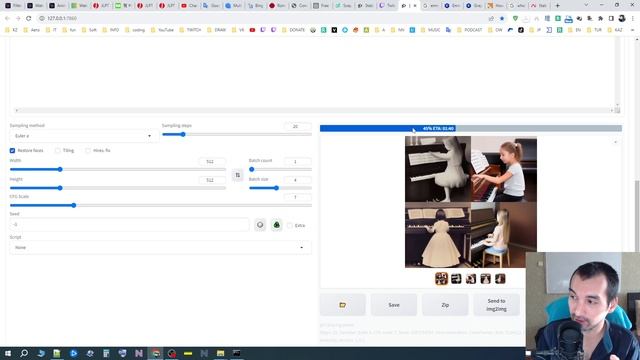Go back in browser history
The image size is (640, 360).
click(7, 18)
